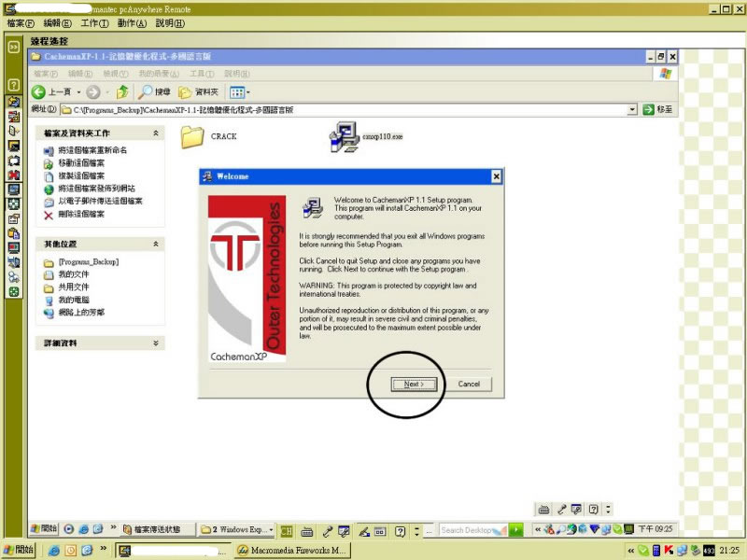The image size is (747, 560).
Task: Click keyboard icon on floating language bar
Action: [543, 510]
